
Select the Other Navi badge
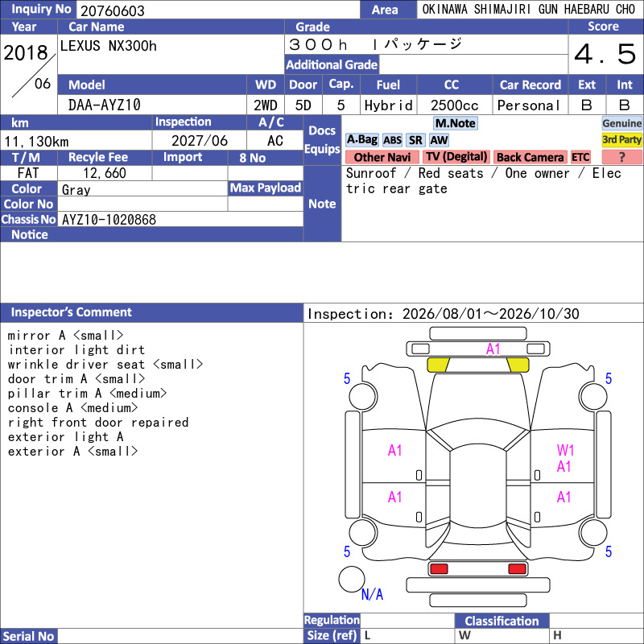click(x=382, y=157)
